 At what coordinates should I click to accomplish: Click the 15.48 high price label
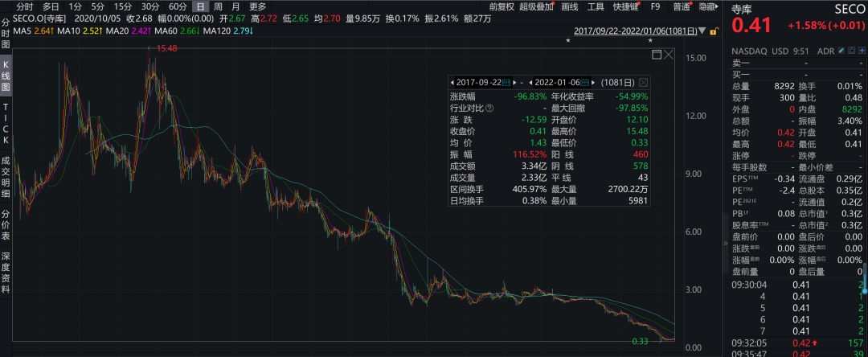tap(166, 49)
